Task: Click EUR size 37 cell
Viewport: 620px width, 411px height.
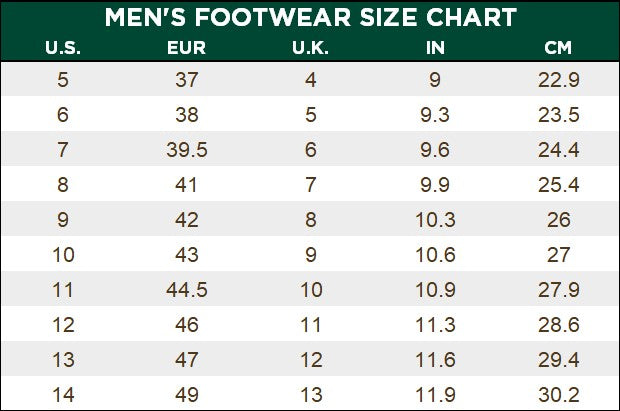Action: click(187, 80)
